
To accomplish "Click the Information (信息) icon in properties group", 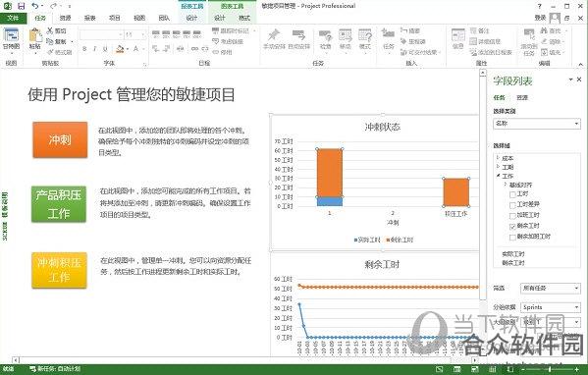I will coord(458,36).
